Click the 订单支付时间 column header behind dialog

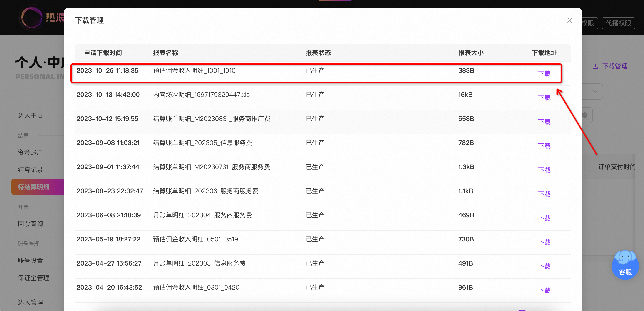[x=617, y=167]
